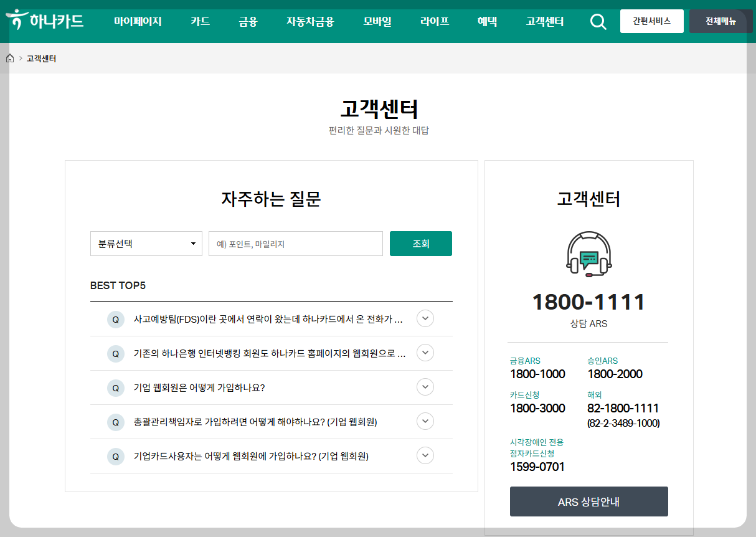Screen dimensions: 756x537
Task: Click Q icon of 기업 웹회원은 question
Action: pyautogui.click(x=115, y=388)
